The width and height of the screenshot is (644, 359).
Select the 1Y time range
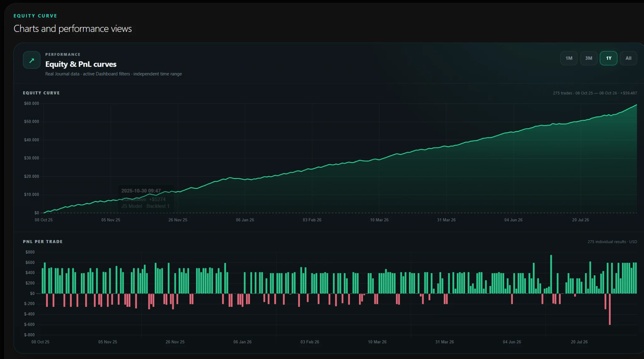click(608, 58)
